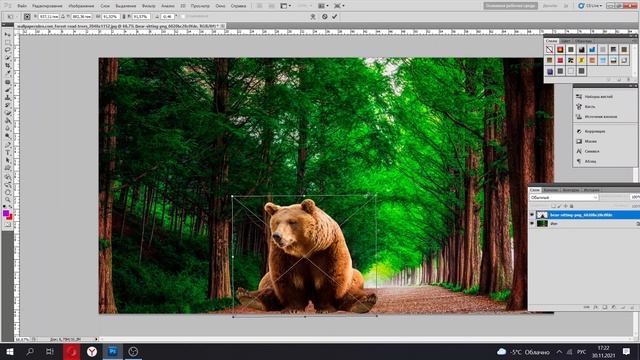Cancel the transform in options bar
This screenshot has width=640, height=360.
tap(324, 17)
